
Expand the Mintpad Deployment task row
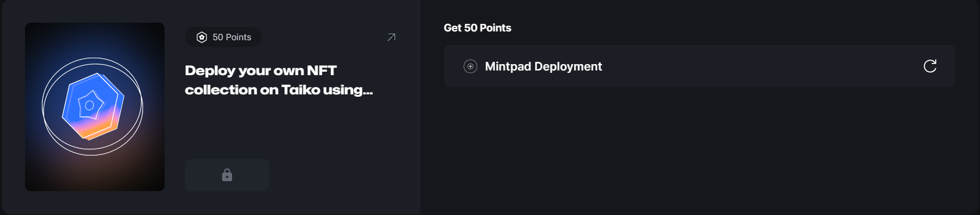click(699, 66)
